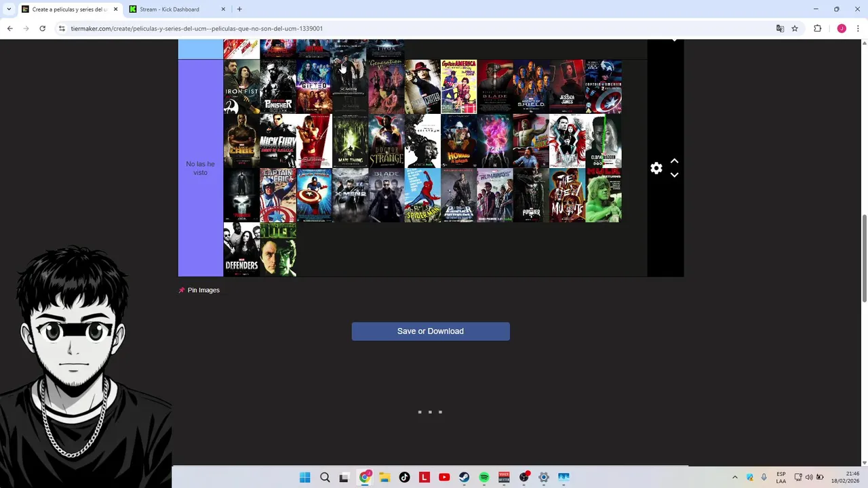
Task: View site information icon
Action: pyautogui.click(x=62, y=28)
